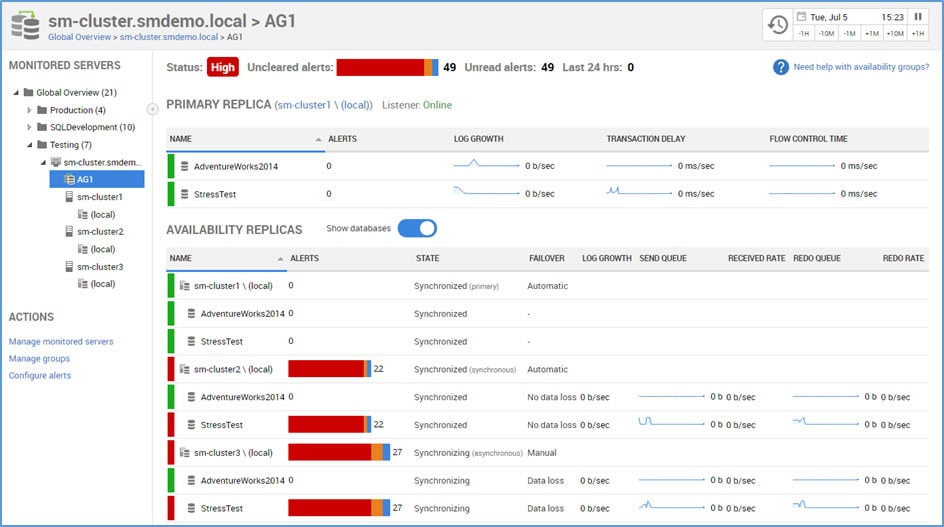Collapse the Testing (7) group
Screen dimensions: 944x527
[x=30, y=145]
